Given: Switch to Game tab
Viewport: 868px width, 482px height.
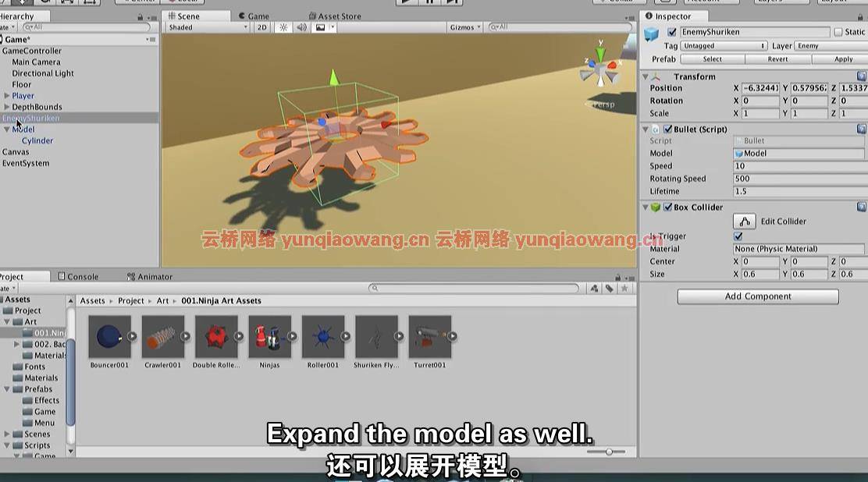Looking at the screenshot, I should tap(254, 16).
